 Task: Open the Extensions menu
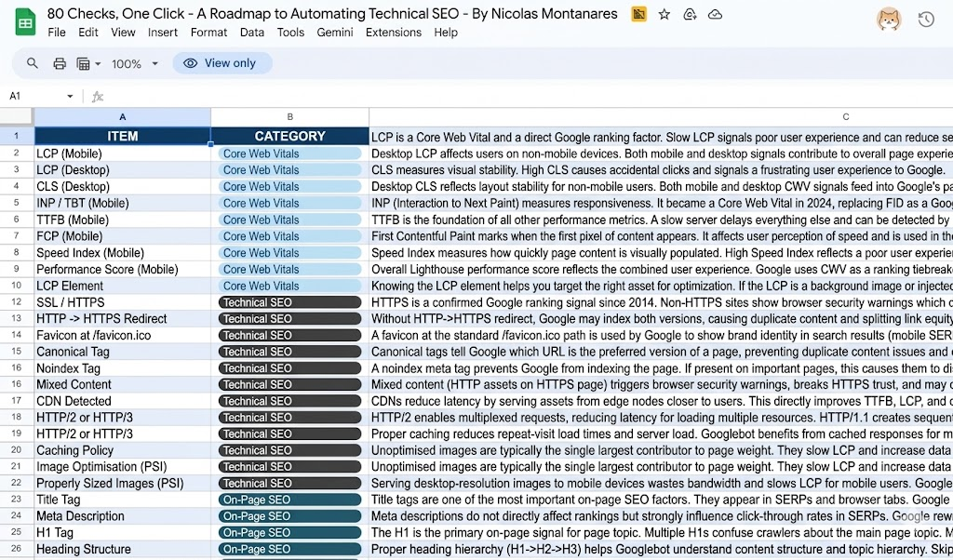pos(394,33)
